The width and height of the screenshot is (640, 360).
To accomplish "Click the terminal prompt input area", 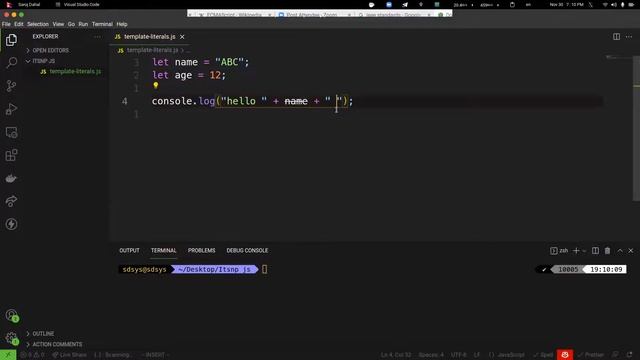I will (264, 269).
